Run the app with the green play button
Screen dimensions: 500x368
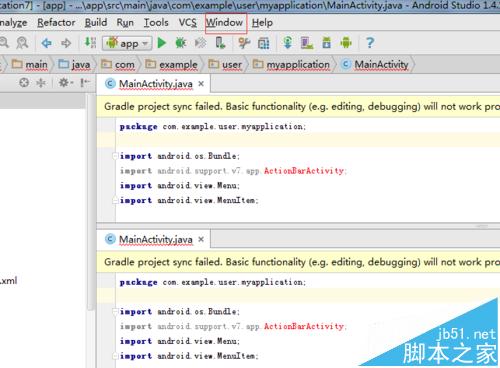162,43
